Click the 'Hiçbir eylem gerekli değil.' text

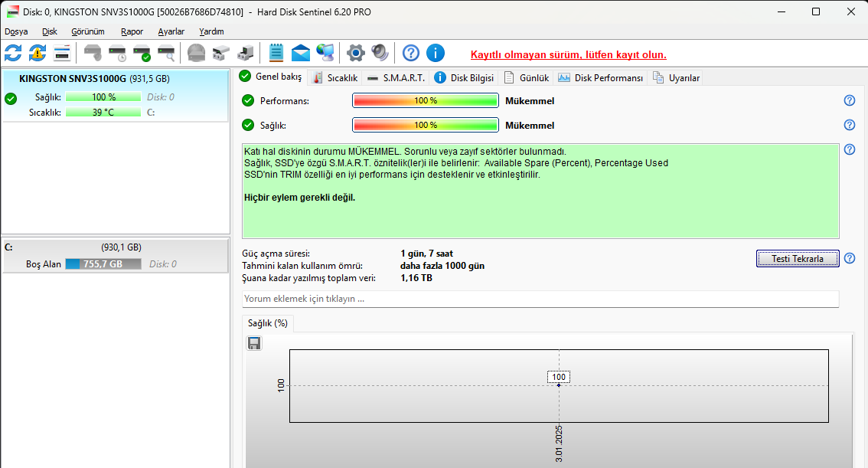299,198
